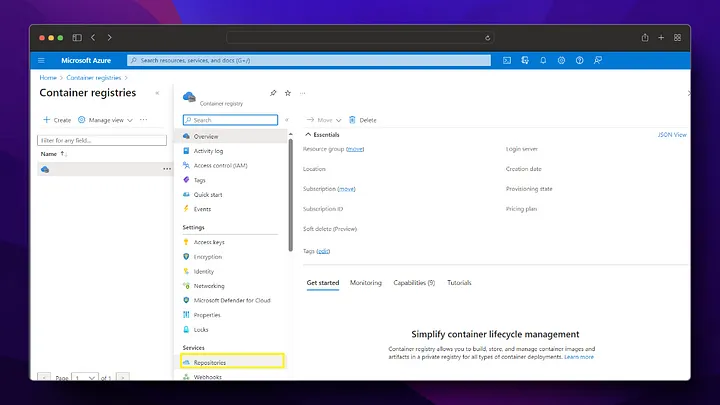Image resolution: width=720 pixels, height=405 pixels.
Task: Expand the Move dropdown
Action: tap(324, 120)
